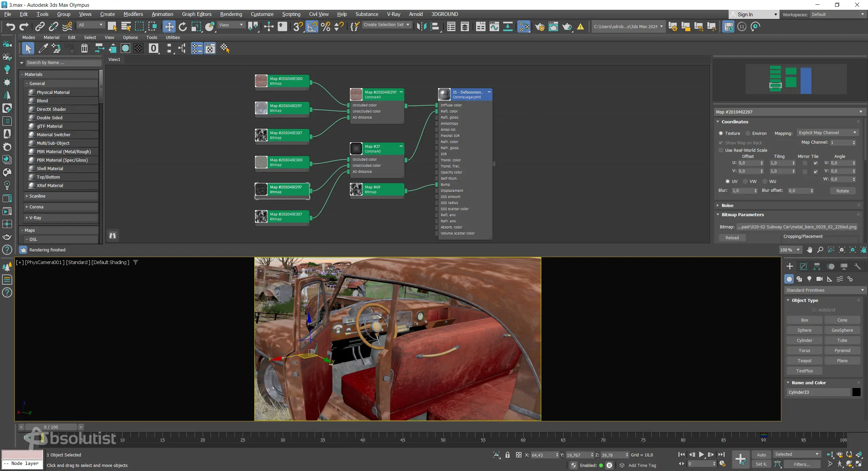Screen dimensions: 868x471
Task: Expand the Noise rollout
Action: [727, 206]
